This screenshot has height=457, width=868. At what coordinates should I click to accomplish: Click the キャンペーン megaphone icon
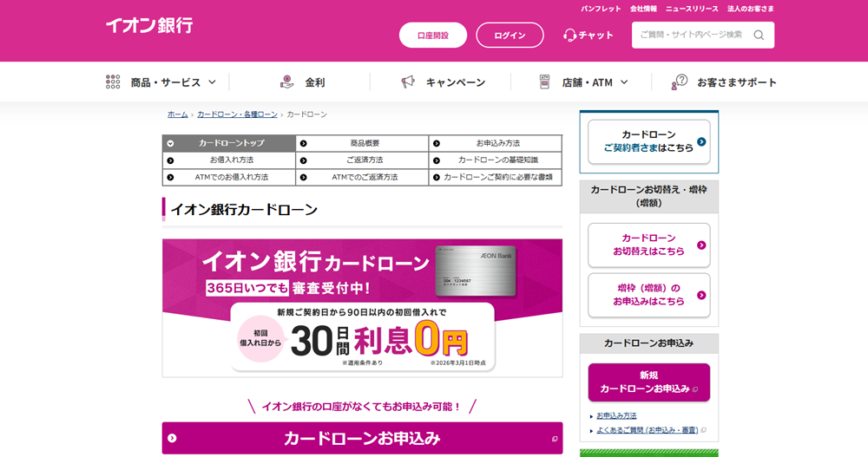coord(408,82)
